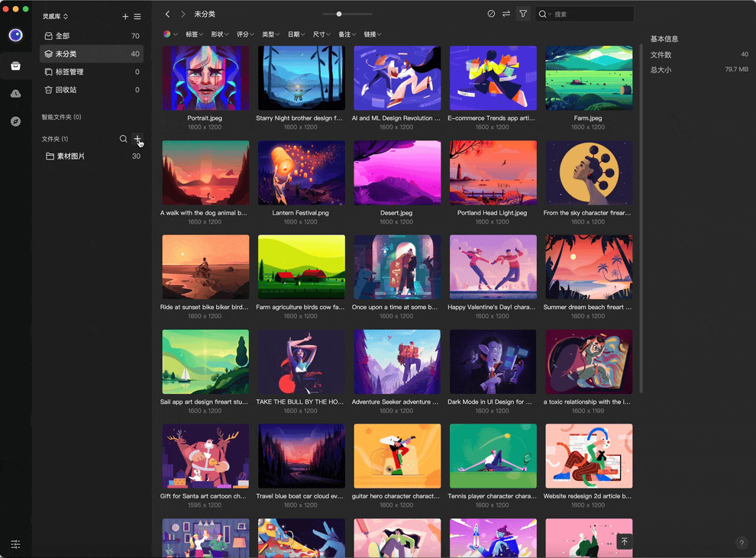
Task: Select the Desert.jpeg thumbnail
Action: click(397, 173)
